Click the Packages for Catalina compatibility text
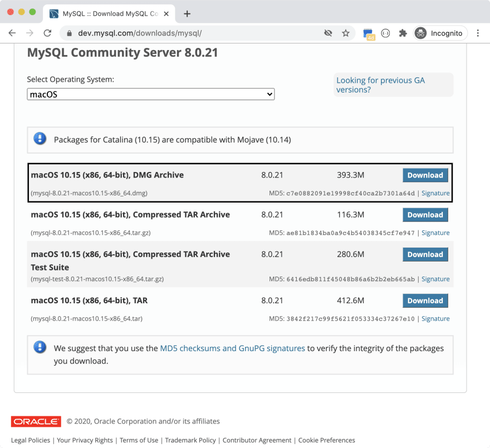 click(172, 140)
